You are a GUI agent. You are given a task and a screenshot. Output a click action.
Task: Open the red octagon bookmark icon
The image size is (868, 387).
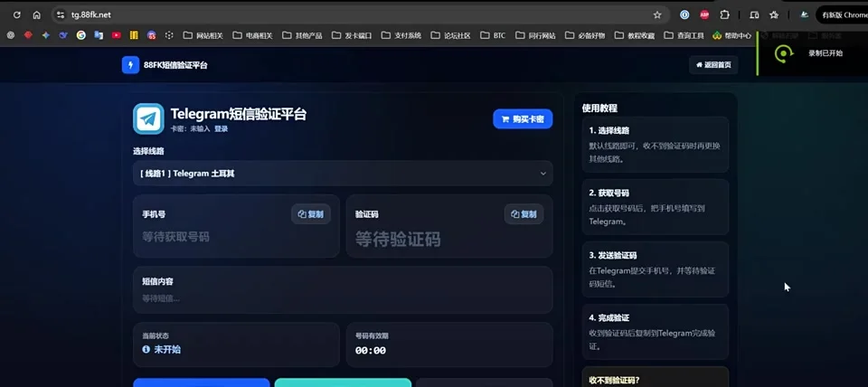(28, 35)
